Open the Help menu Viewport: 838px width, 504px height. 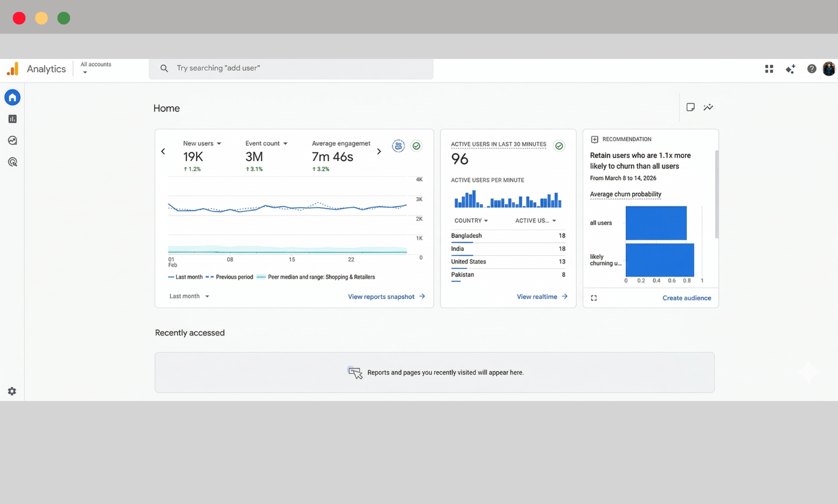(x=812, y=69)
